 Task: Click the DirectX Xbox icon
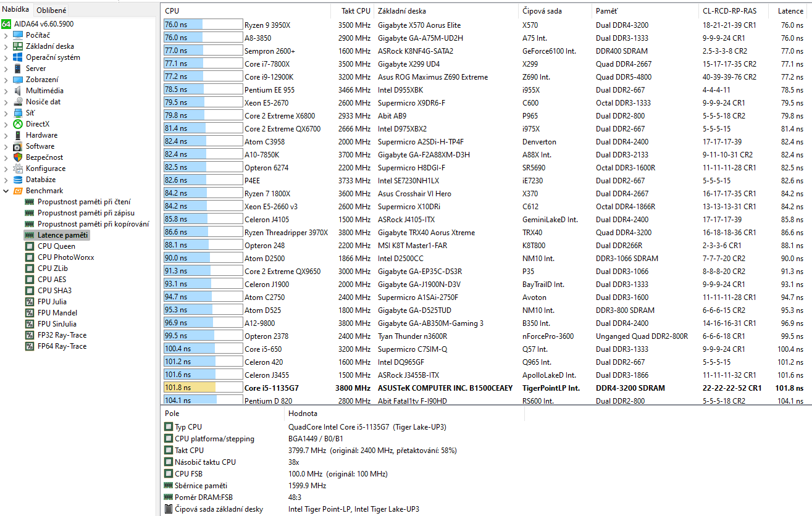18,124
